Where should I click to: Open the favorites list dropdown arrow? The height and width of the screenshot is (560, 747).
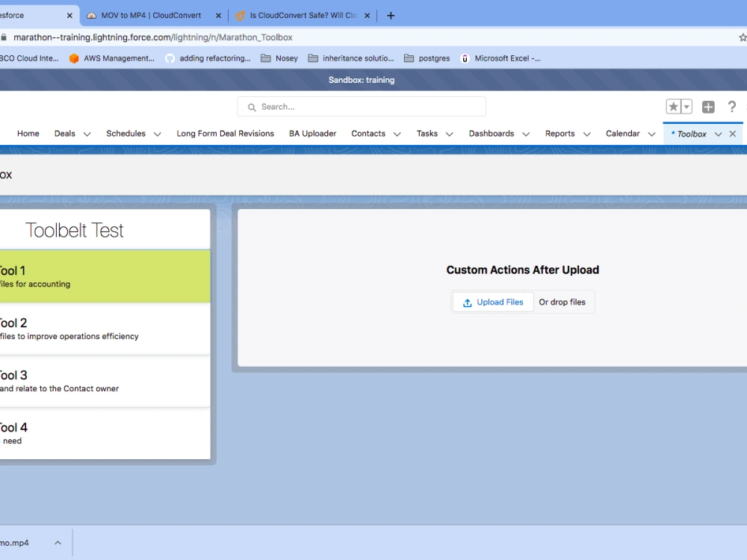click(x=686, y=107)
